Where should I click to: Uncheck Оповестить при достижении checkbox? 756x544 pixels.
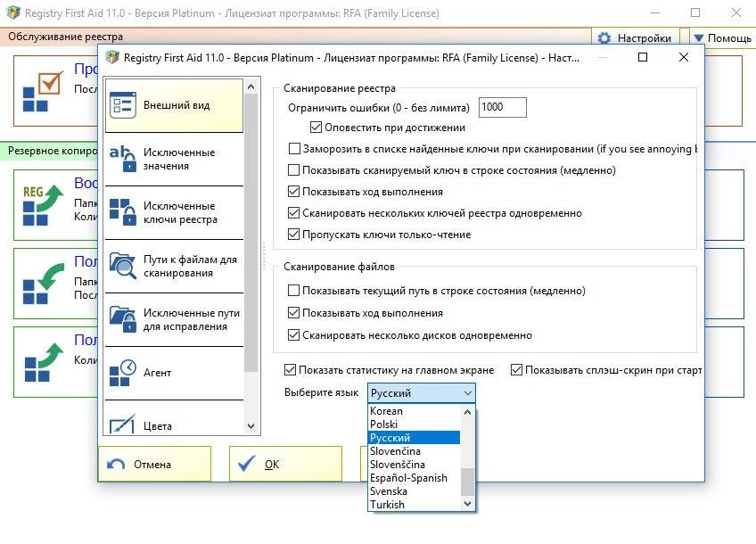tap(316, 128)
